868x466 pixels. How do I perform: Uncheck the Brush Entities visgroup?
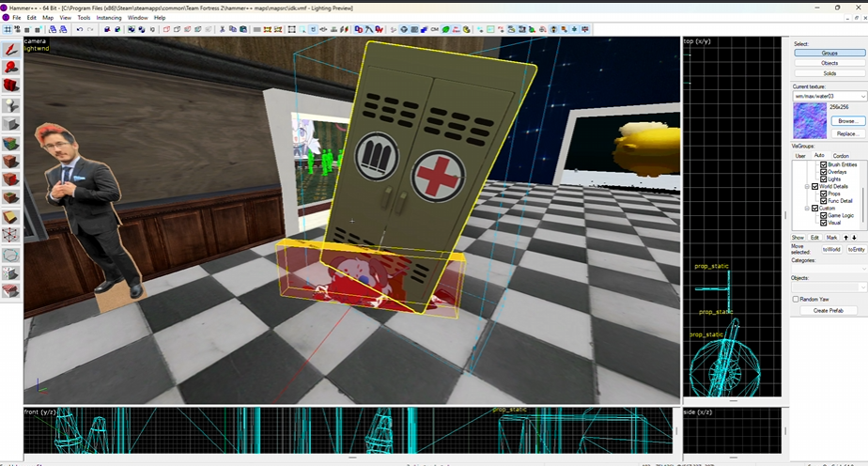823,164
